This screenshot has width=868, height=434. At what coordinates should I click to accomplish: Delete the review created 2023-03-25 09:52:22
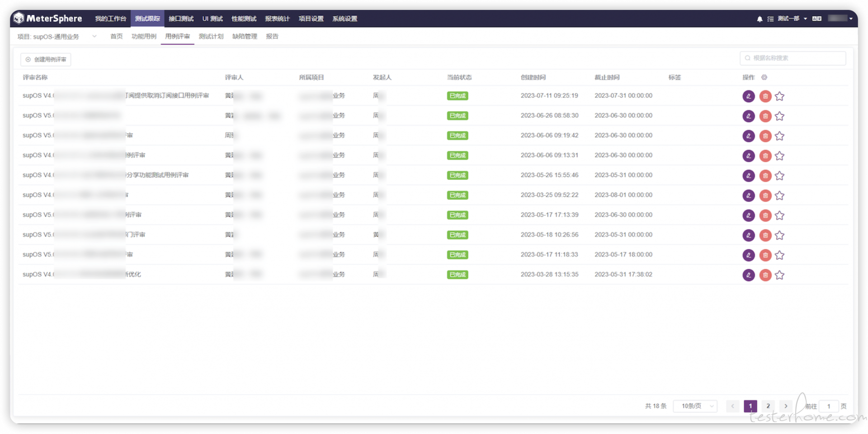click(765, 196)
